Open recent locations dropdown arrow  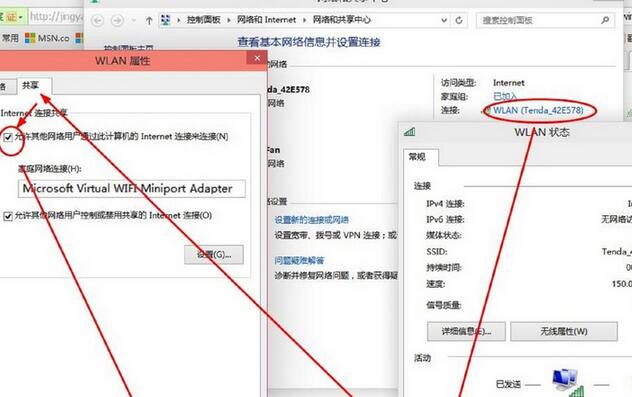click(x=133, y=21)
